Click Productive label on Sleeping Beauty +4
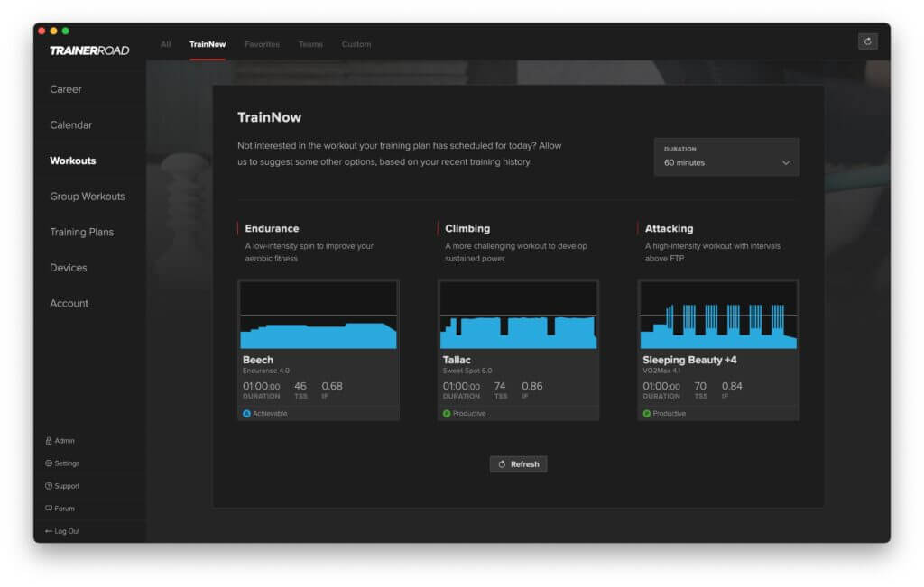 pos(670,413)
